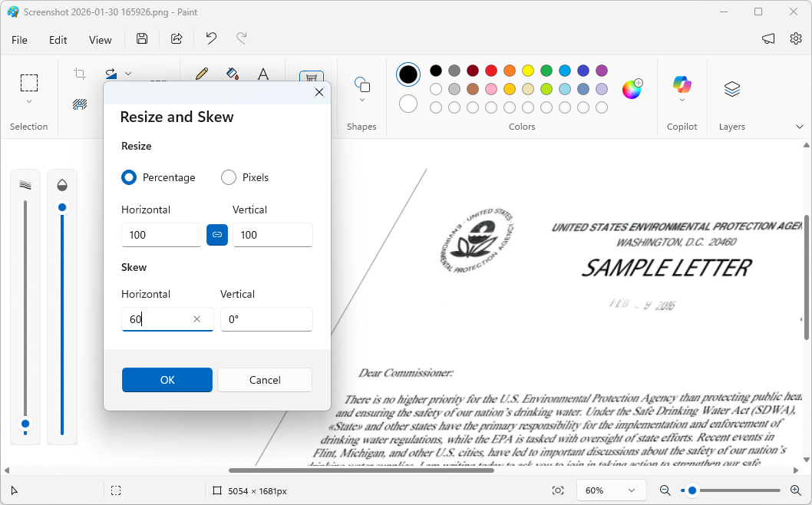Select the Fill with color tool
This screenshot has width=812, height=505.
click(x=233, y=74)
